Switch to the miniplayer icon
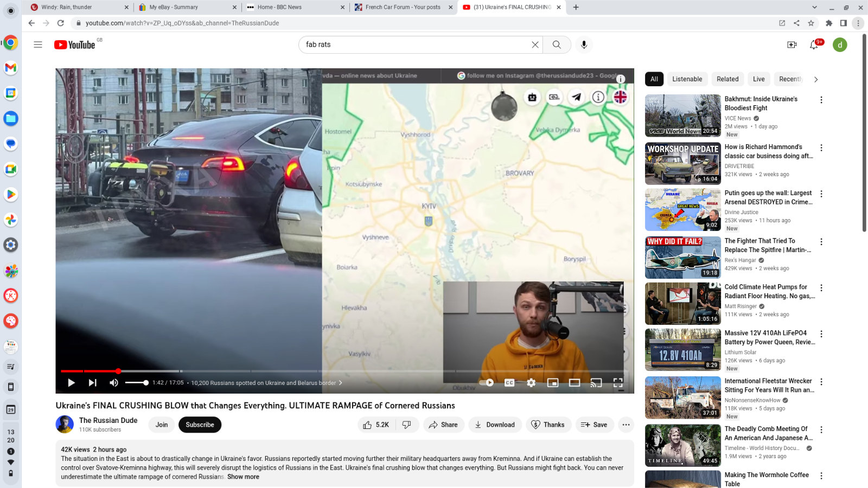The image size is (868, 488). point(553,383)
